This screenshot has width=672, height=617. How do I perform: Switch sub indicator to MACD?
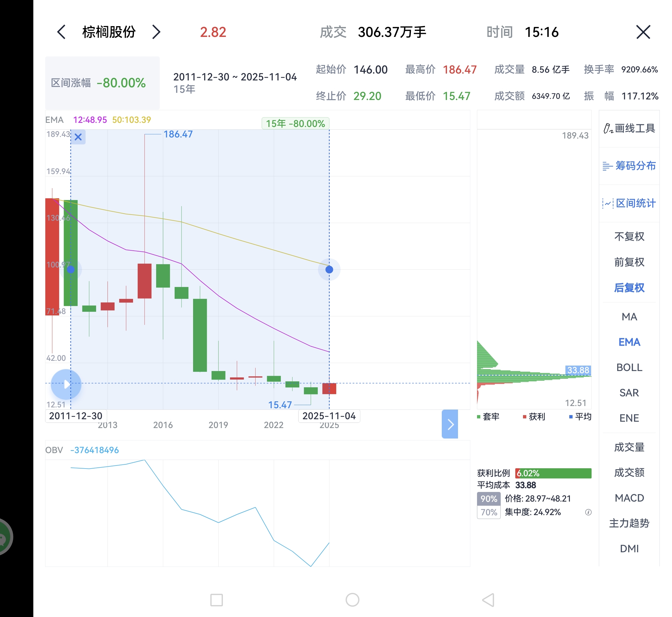pos(629,498)
